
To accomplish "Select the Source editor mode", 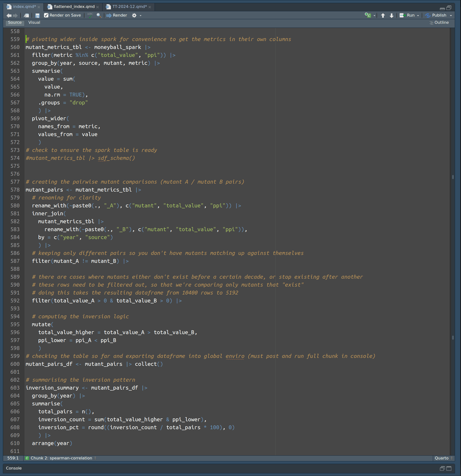I will click(15, 23).
